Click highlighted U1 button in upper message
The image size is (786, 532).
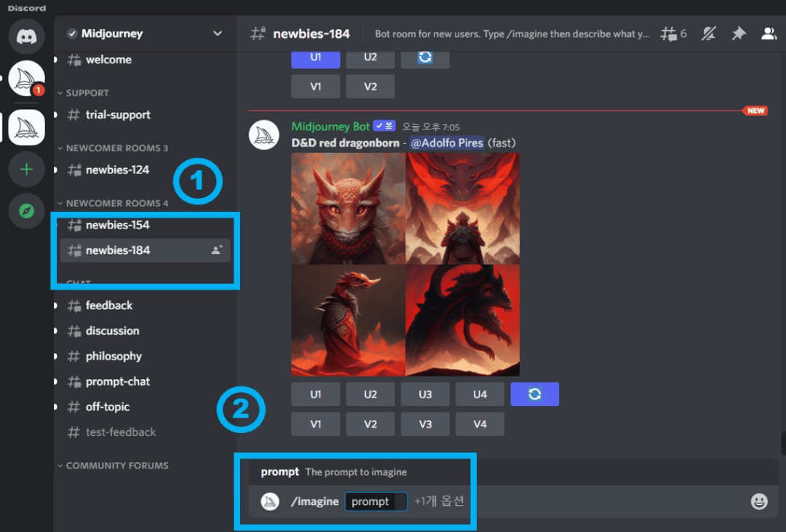(315, 57)
